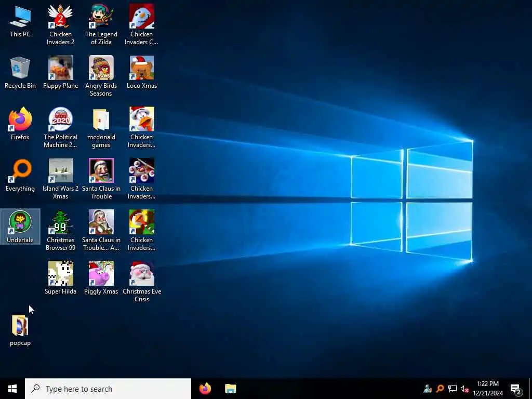The width and height of the screenshot is (532, 399).
Task: Click Chicken Invaders icon with chicken on green
Action: (141, 230)
